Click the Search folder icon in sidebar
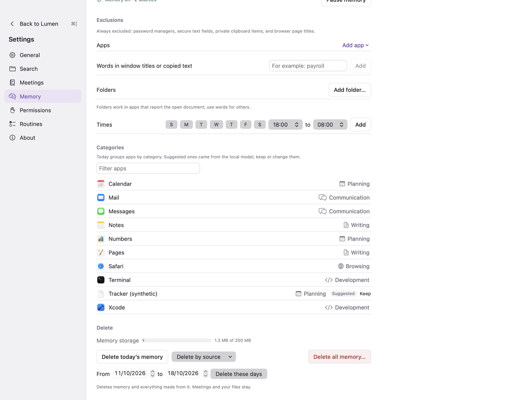Screen dimensions: 532x400 point(12,69)
